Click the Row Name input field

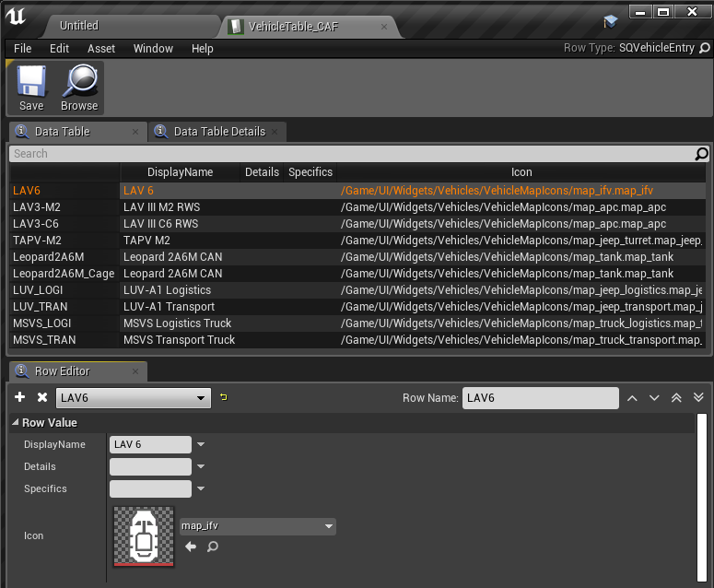point(540,398)
